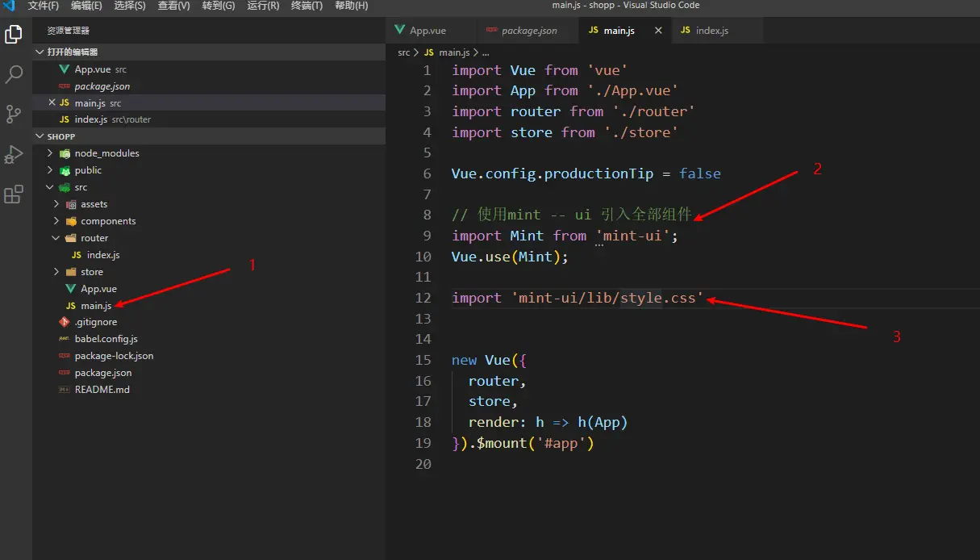Close main.js in open editors list
The image size is (980, 560).
click(x=52, y=102)
